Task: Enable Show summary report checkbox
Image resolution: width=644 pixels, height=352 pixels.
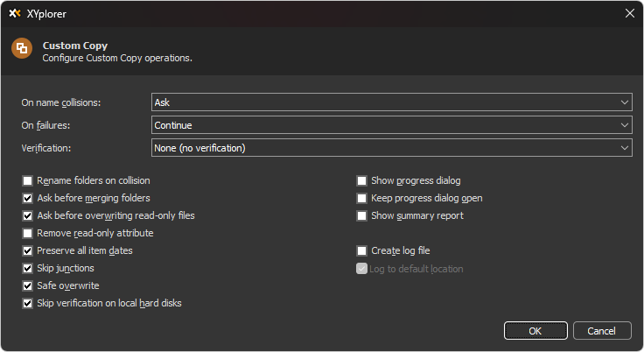Action: (362, 215)
